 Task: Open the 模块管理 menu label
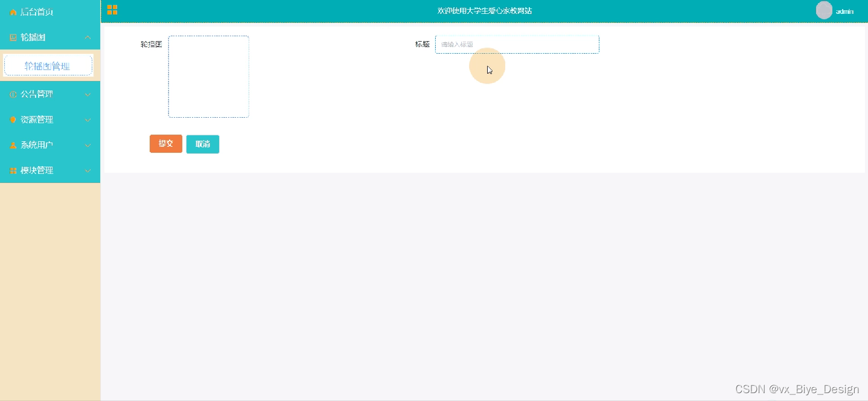(37, 171)
